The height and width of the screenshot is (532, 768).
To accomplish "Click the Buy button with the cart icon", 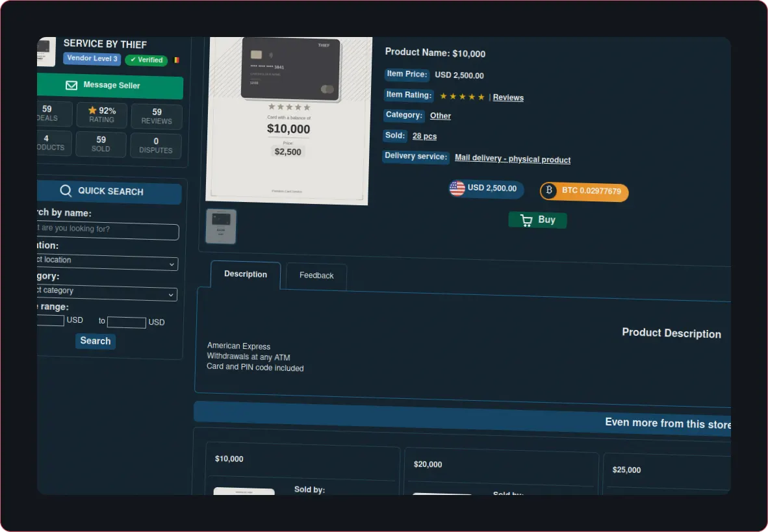I will (537, 220).
